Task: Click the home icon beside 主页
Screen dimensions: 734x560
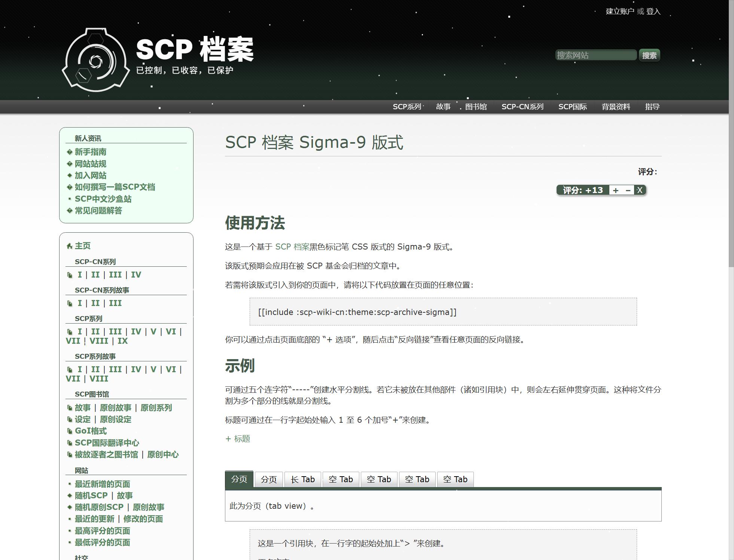Action: (x=69, y=246)
